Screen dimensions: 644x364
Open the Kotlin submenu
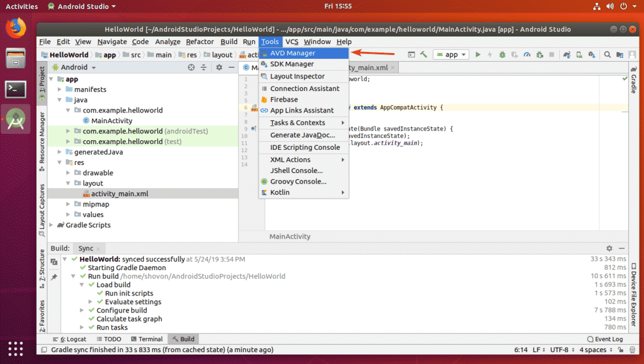(x=304, y=192)
